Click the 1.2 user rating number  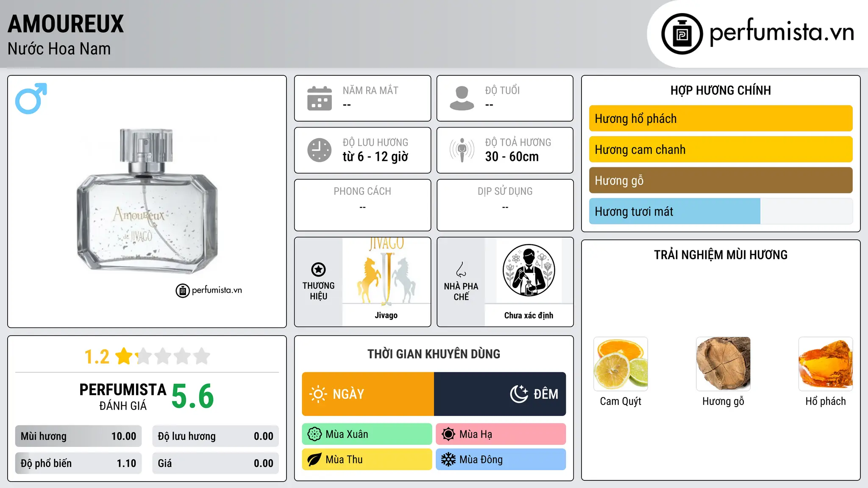pos(97,357)
